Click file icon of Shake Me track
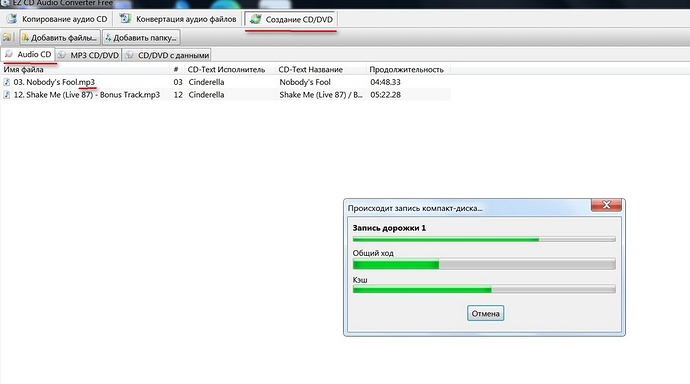Image resolution: width=690 pixels, height=384 pixels. pos(7,95)
